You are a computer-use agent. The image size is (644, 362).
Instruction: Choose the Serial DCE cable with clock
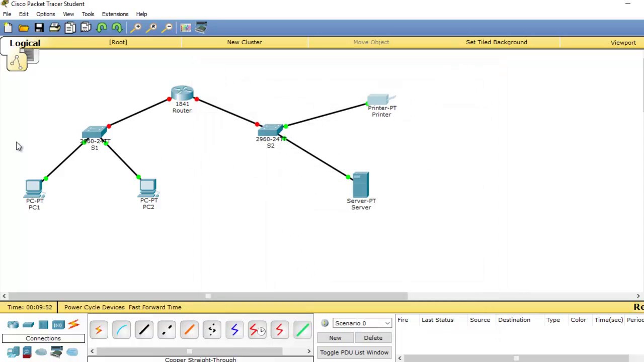point(257,330)
